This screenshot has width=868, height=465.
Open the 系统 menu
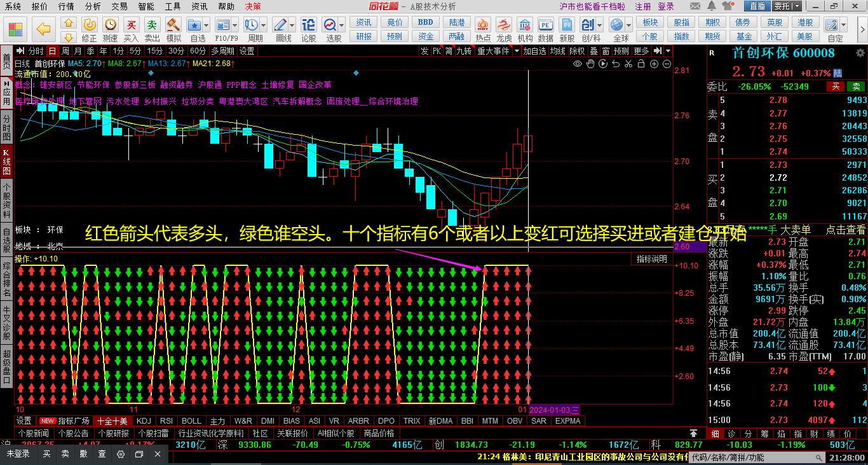click(13, 6)
